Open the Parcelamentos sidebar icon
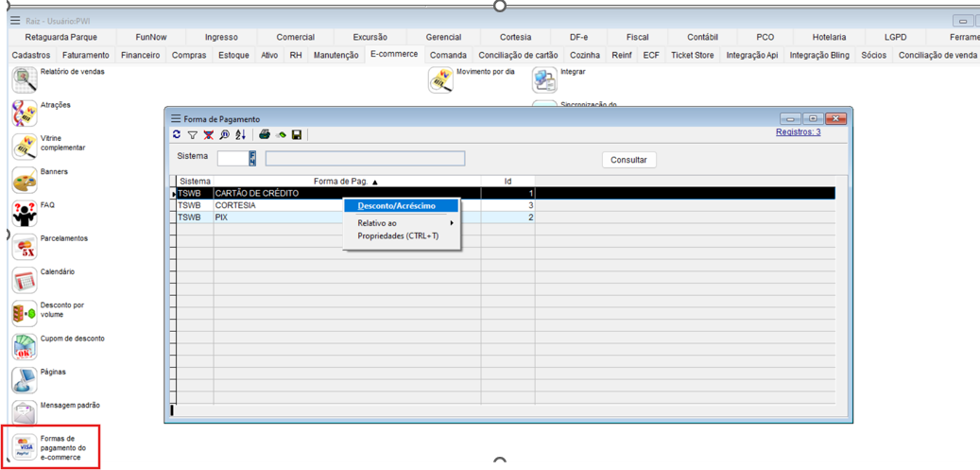980x470 pixels. coord(25,247)
